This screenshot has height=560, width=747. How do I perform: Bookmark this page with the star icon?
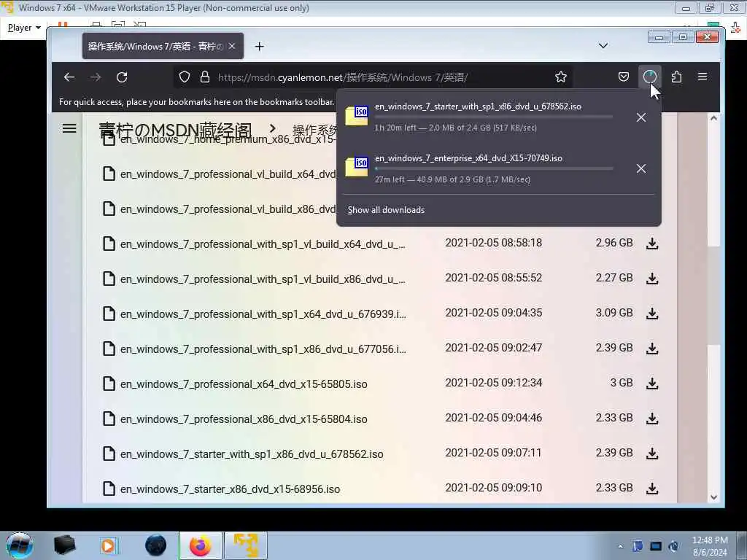[x=561, y=77]
